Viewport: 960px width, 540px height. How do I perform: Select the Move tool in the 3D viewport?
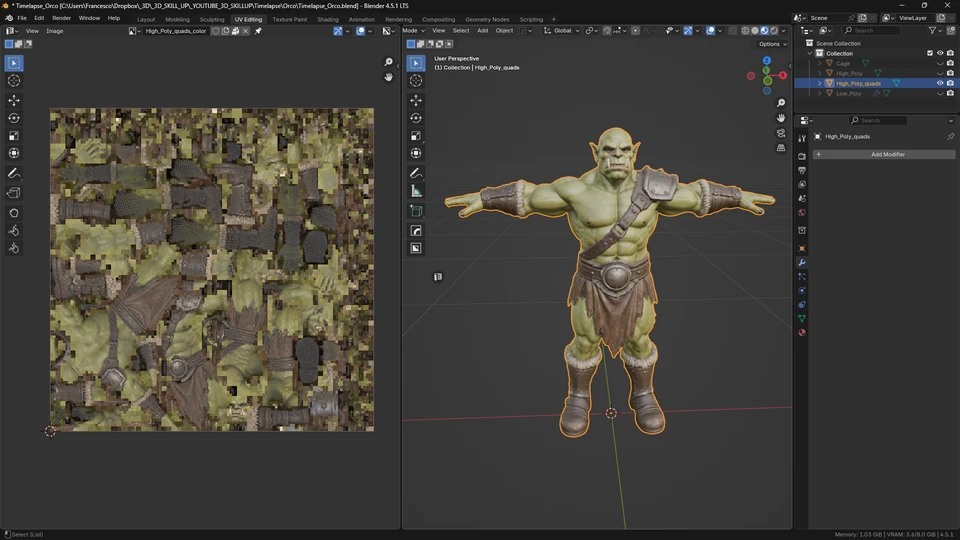point(416,100)
